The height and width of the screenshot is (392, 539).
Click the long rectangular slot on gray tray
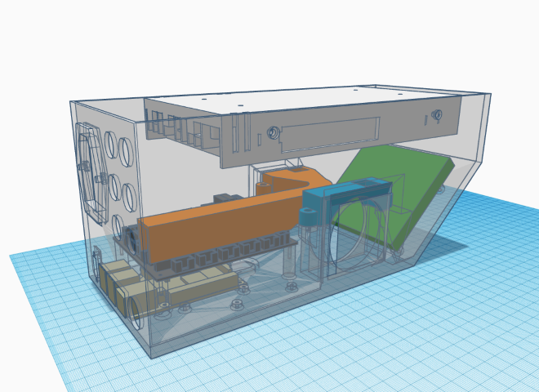(x=331, y=134)
